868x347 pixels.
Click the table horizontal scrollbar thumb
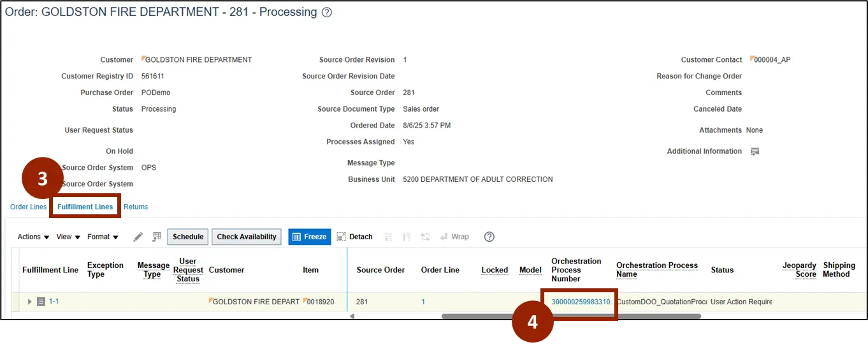pos(571,316)
